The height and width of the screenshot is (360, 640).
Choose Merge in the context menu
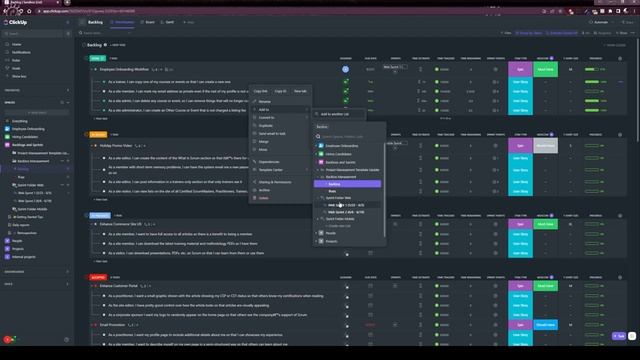pos(263,142)
